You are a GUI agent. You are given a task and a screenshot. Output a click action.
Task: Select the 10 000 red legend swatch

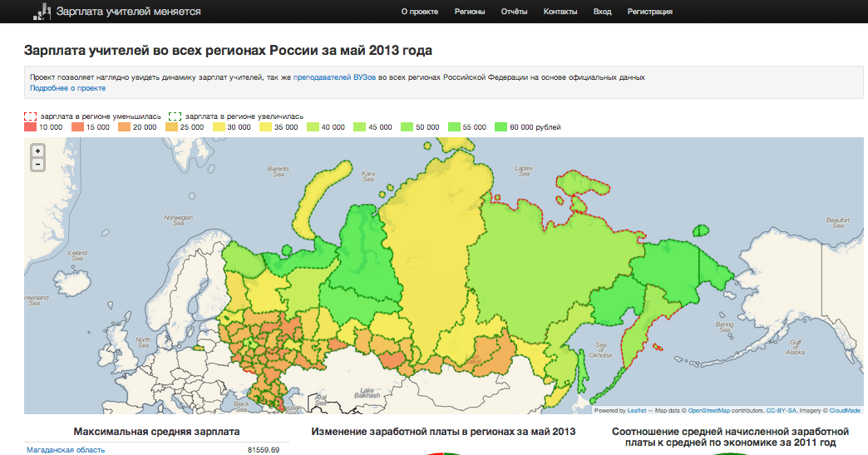click(30, 127)
